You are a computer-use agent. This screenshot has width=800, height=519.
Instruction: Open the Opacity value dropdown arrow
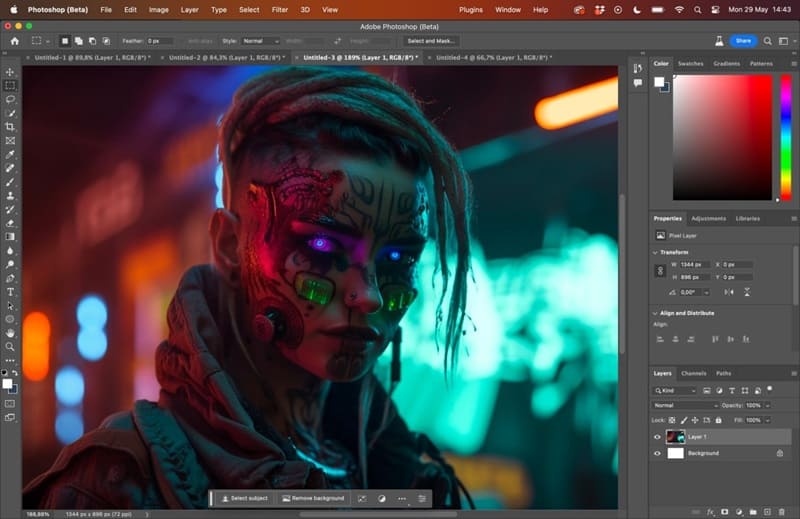pyautogui.click(x=768, y=405)
